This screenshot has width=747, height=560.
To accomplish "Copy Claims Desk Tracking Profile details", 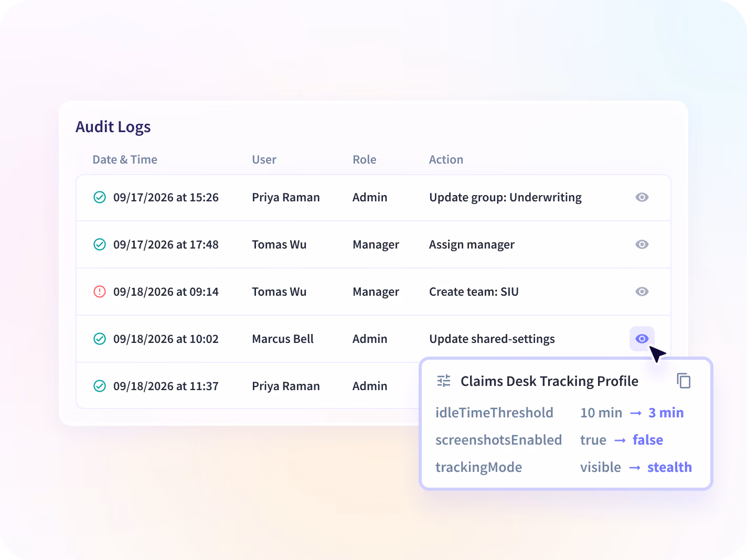I will click(683, 381).
